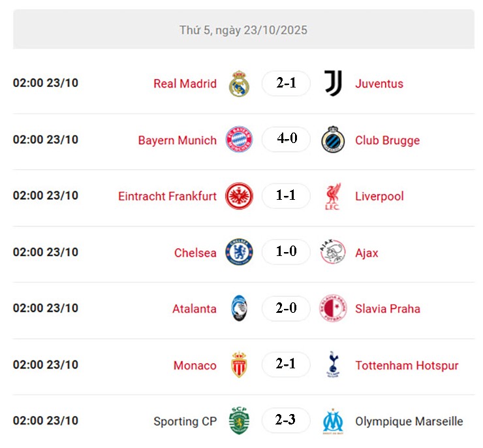The height and width of the screenshot is (448, 483).
Task: Click the Eintracht Frankfurt eagle crest
Action: tap(239, 196)
